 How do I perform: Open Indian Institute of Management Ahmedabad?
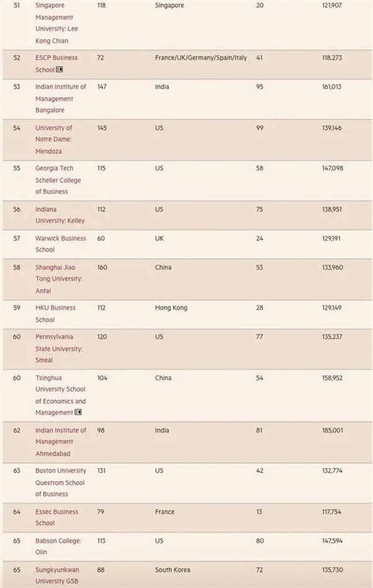[x=60, y=442]
